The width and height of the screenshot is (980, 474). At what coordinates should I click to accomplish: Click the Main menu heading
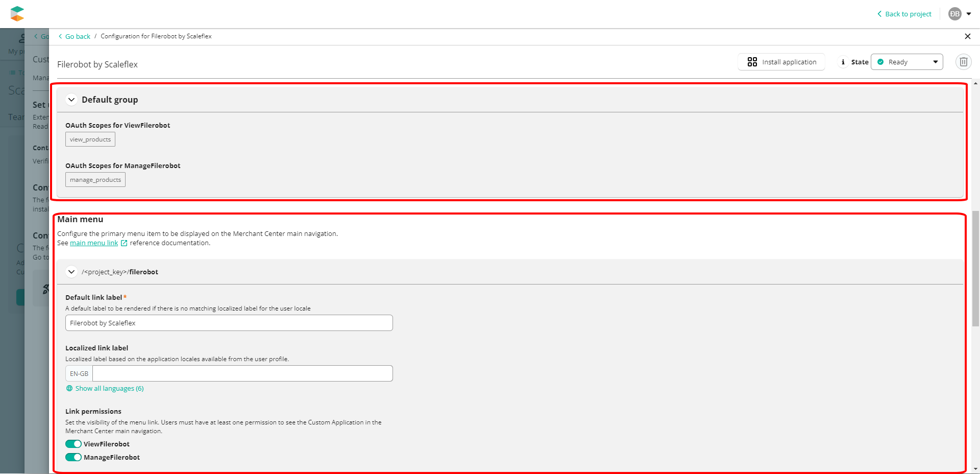point(80,219)
